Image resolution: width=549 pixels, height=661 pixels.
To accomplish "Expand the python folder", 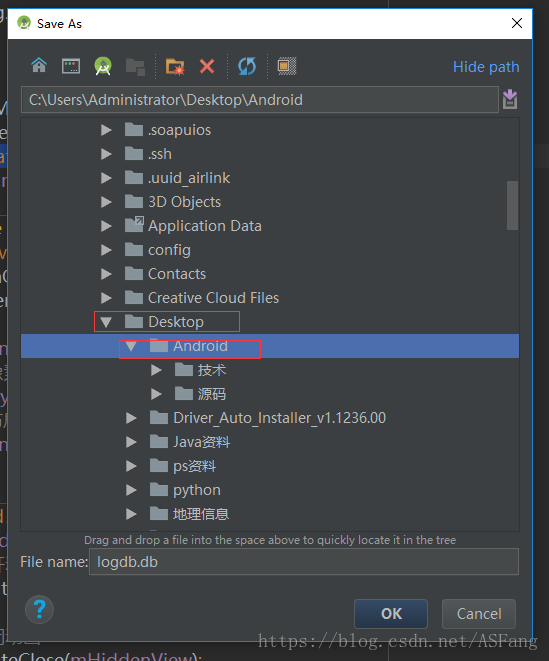I will click(131, 490).
